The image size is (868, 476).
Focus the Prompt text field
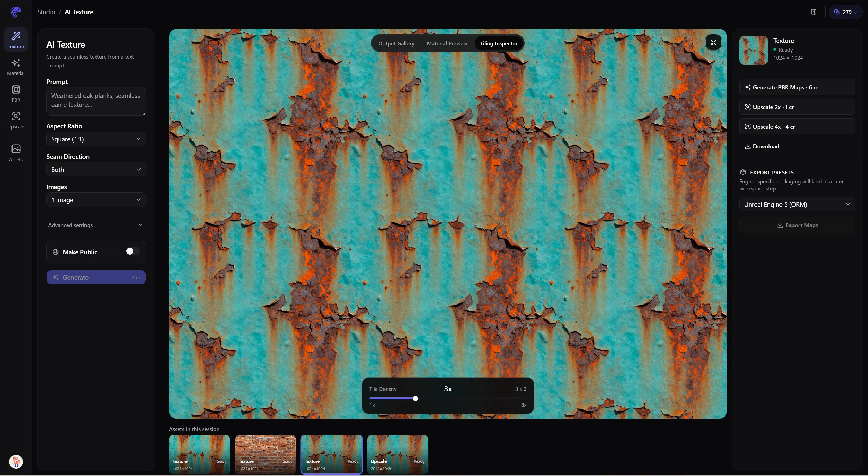click(x=96, y=101)
